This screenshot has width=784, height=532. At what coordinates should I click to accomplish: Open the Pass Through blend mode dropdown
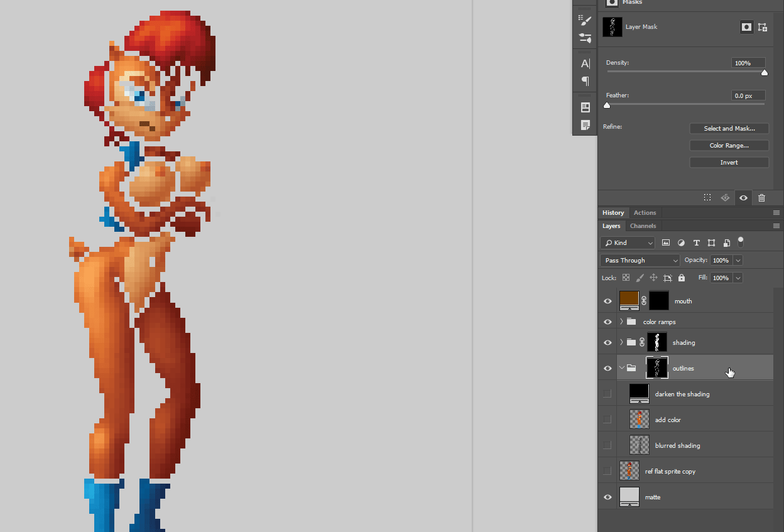point(640,261)
